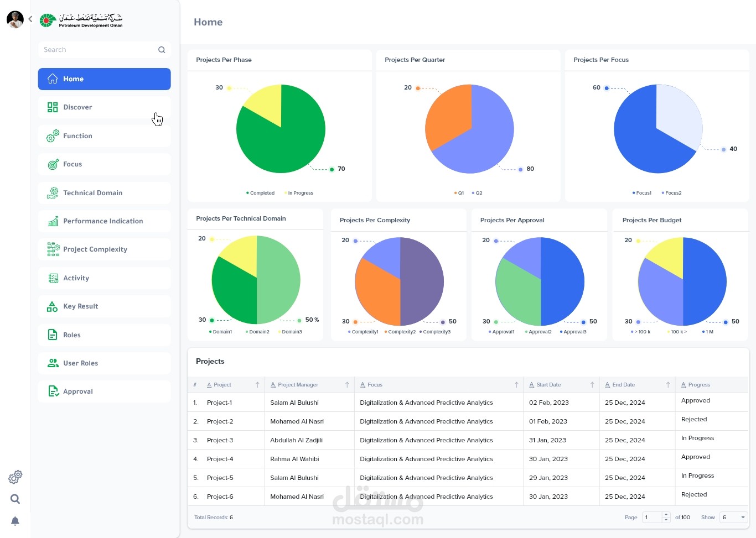Screen dimensions: 756x538
Task: Click the settings gears icon in left rail
Action: (x=15, y=476)
